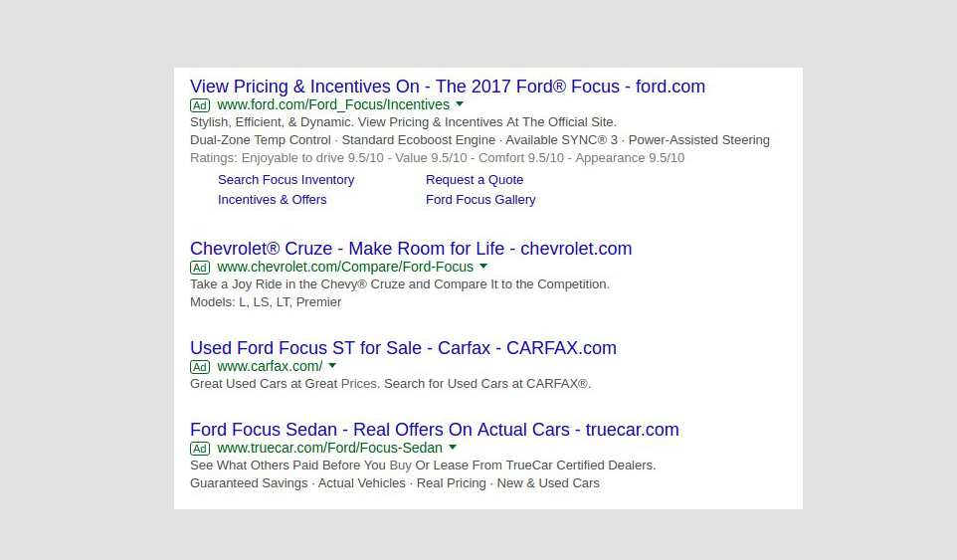
Task: Open the 2017 Ford Focus pricing headline
Action: [x=448, y=87]
